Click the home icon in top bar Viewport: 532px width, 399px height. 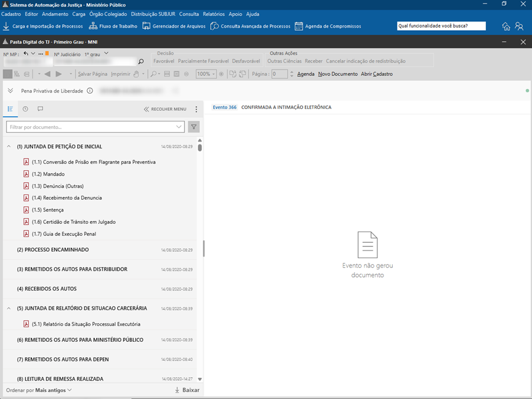tap(506, 26)
